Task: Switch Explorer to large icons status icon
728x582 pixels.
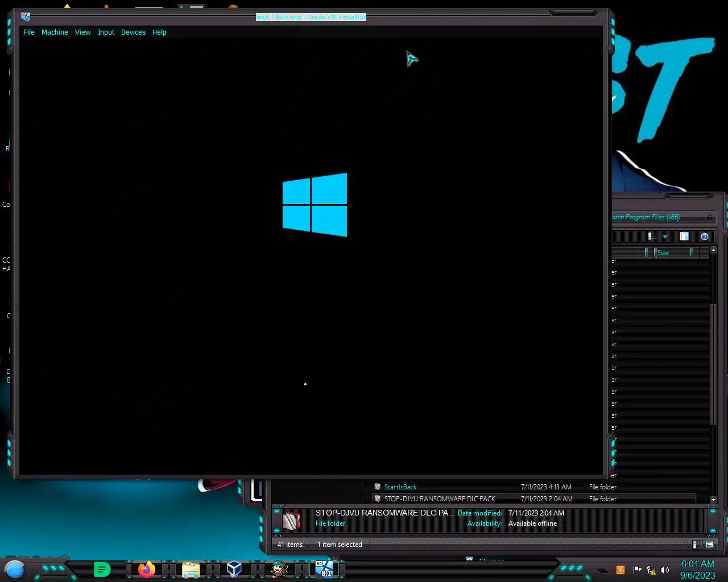Action: (x=710, y=544)
